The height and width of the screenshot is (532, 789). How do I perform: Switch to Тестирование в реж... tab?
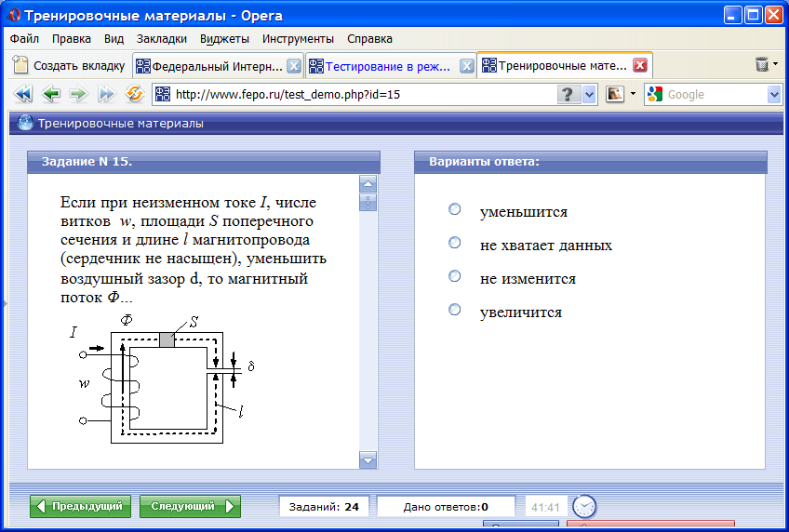tap(387, 66)
